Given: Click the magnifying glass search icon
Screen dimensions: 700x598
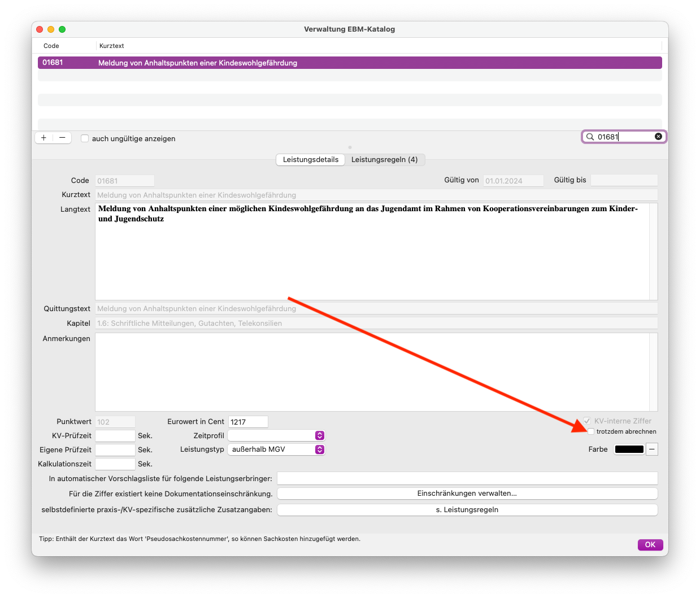Looking at the screenshot, I should (x=590, y=137).
